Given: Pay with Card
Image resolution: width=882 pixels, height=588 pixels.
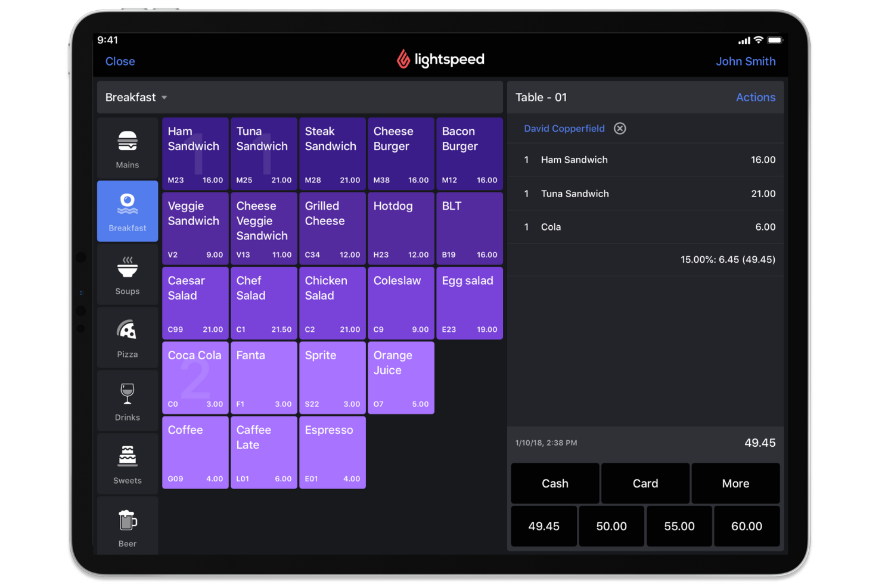Looking at the screenshot, I should click(x=645, y=483).
